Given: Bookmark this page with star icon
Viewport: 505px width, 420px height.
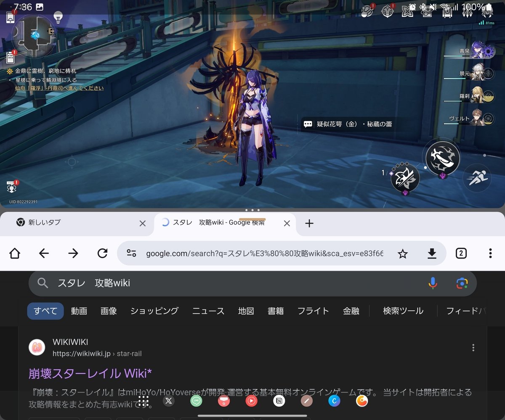Looking at the screenshot, I should point(403,254).
